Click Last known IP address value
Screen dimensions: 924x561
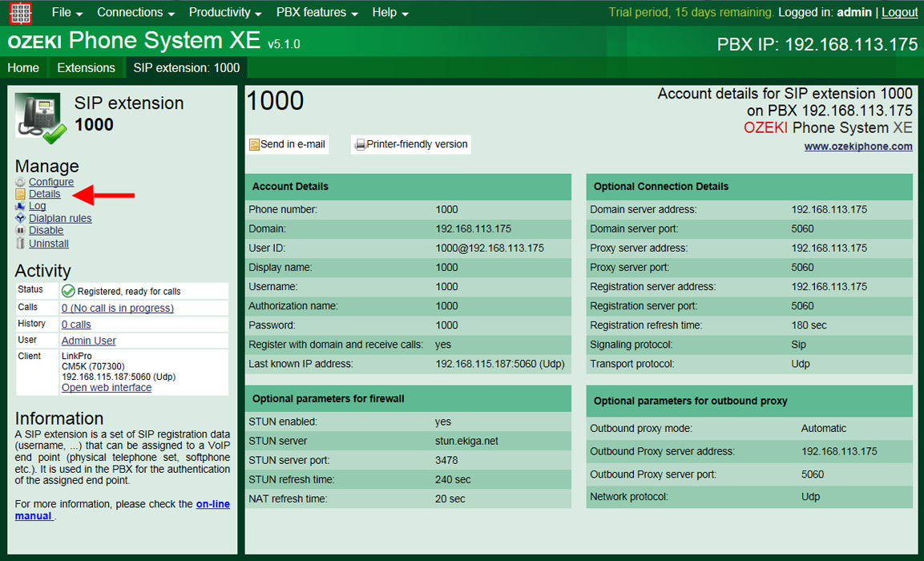point(500,364)
